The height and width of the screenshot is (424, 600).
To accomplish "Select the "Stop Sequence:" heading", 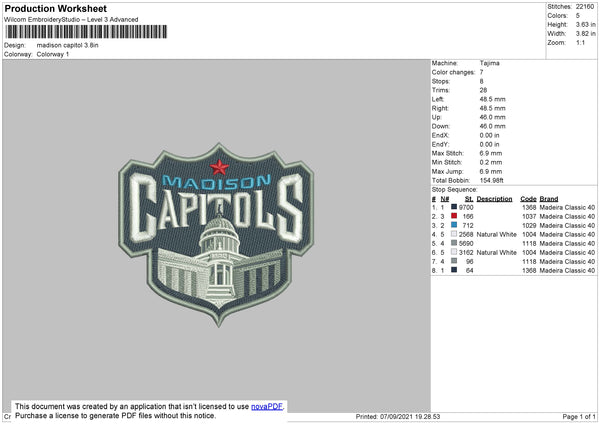I will tap(455, 190).
